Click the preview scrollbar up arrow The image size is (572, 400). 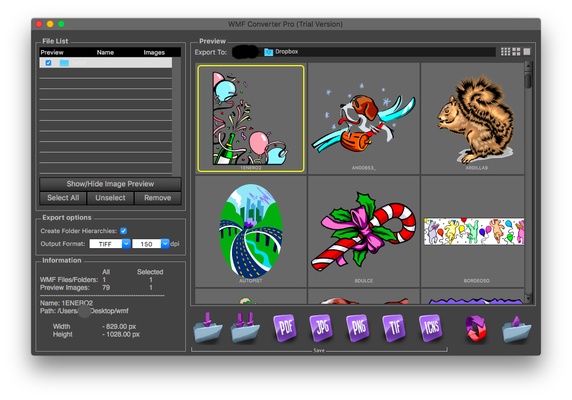[x=528, y=66]
